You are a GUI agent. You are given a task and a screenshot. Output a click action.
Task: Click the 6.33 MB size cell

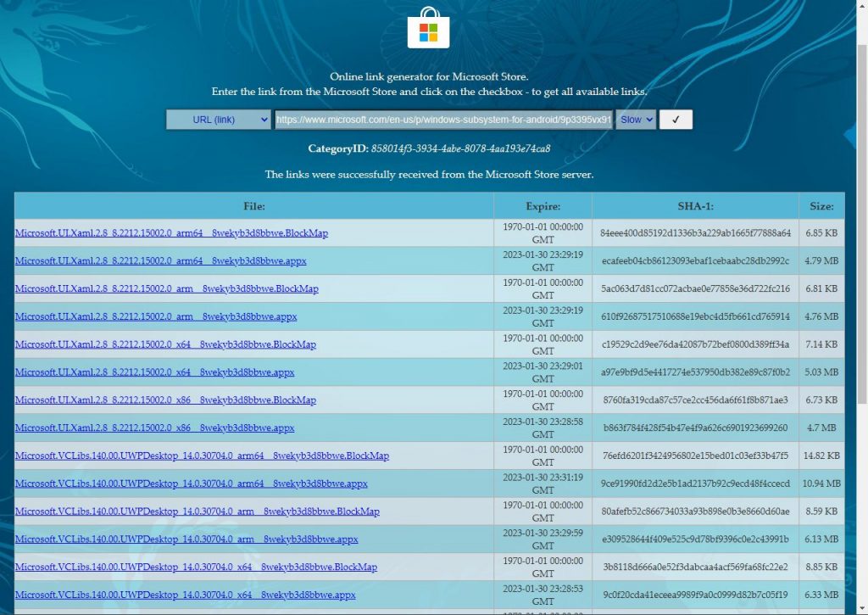coord(821,595)
